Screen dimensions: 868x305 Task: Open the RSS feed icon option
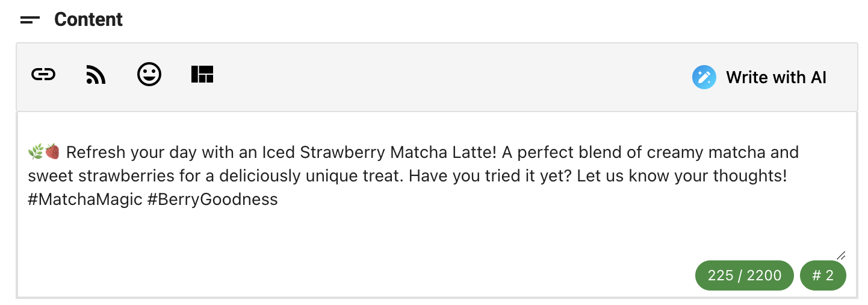[x=96, y=75]
